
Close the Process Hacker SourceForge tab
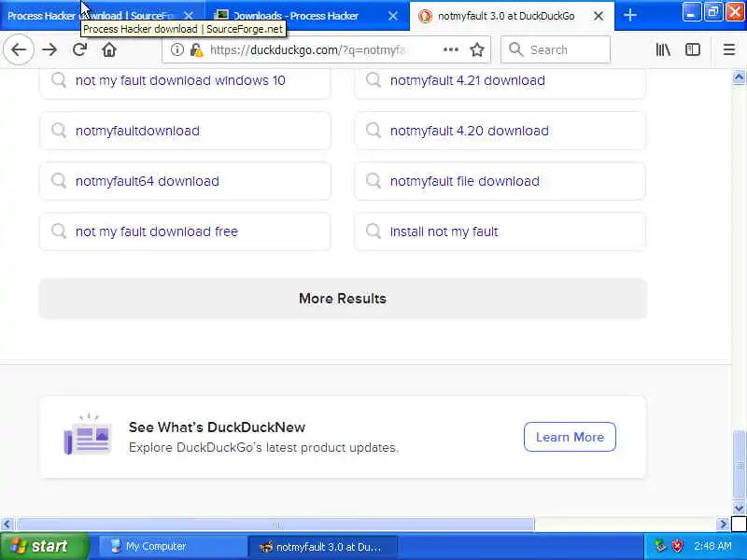(x=189, y=16)
